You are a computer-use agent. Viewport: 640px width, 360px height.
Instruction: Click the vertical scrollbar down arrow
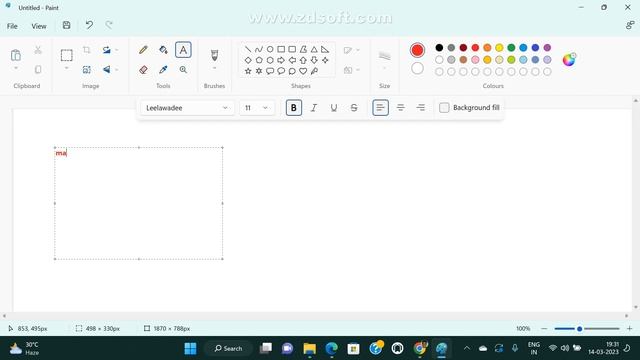pos(636,307)
